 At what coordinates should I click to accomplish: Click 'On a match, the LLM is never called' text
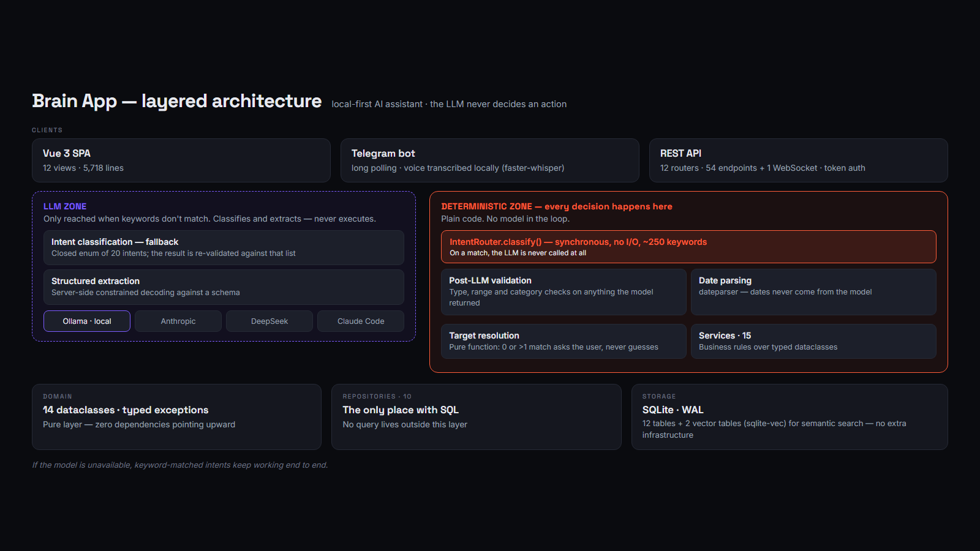tap(518, 253)
